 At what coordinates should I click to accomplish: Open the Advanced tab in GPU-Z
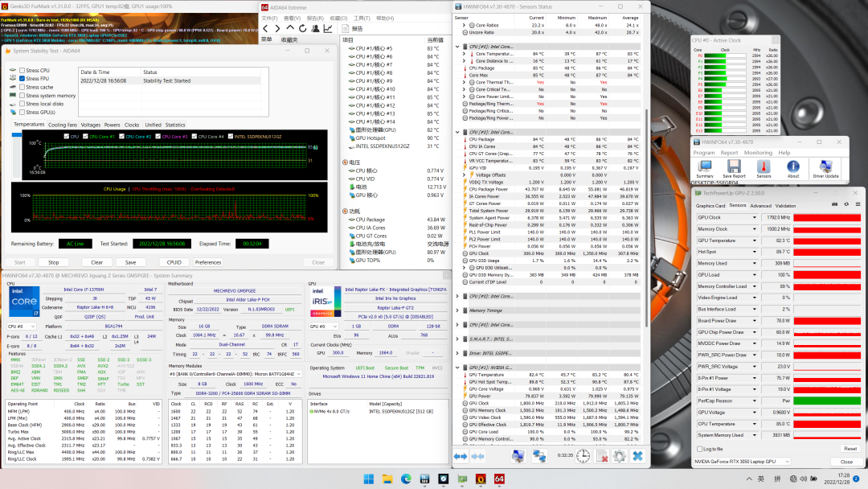(x=760, y=206)
